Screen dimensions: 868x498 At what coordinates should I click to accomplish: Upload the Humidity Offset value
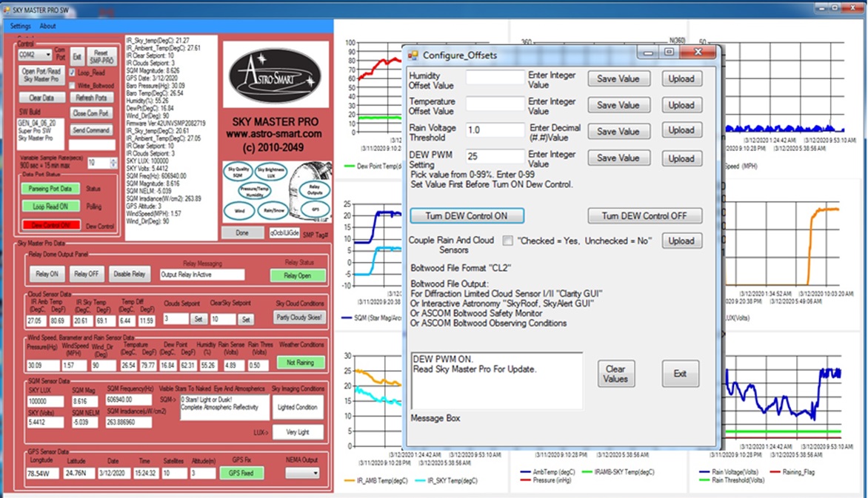point(681,78)
